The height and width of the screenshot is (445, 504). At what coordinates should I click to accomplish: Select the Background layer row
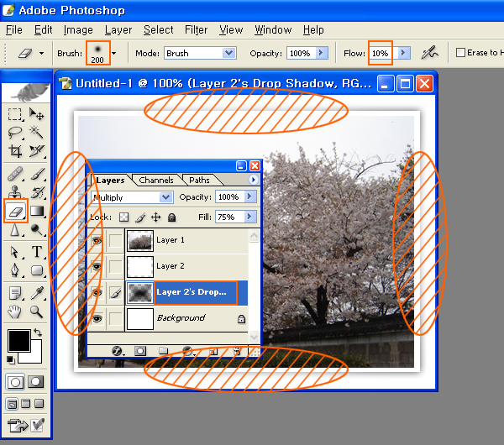coord(167,319)
